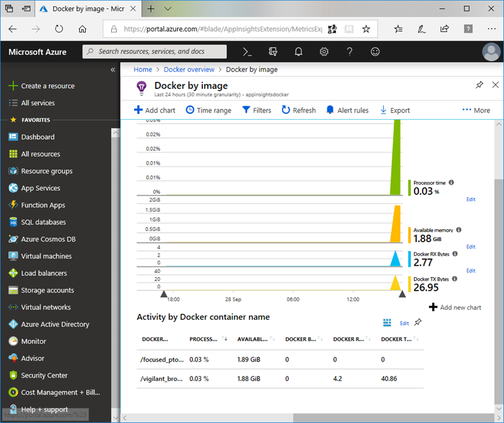Sort by AVAILABL... column

[x=272, y=339]
